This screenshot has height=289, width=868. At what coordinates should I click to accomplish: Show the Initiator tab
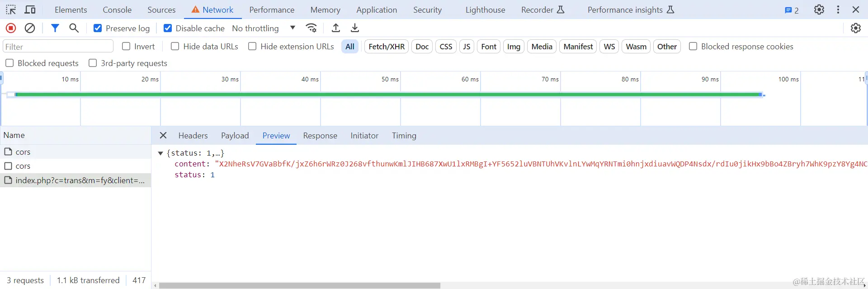pyautogui.click(x=364, y=135)
